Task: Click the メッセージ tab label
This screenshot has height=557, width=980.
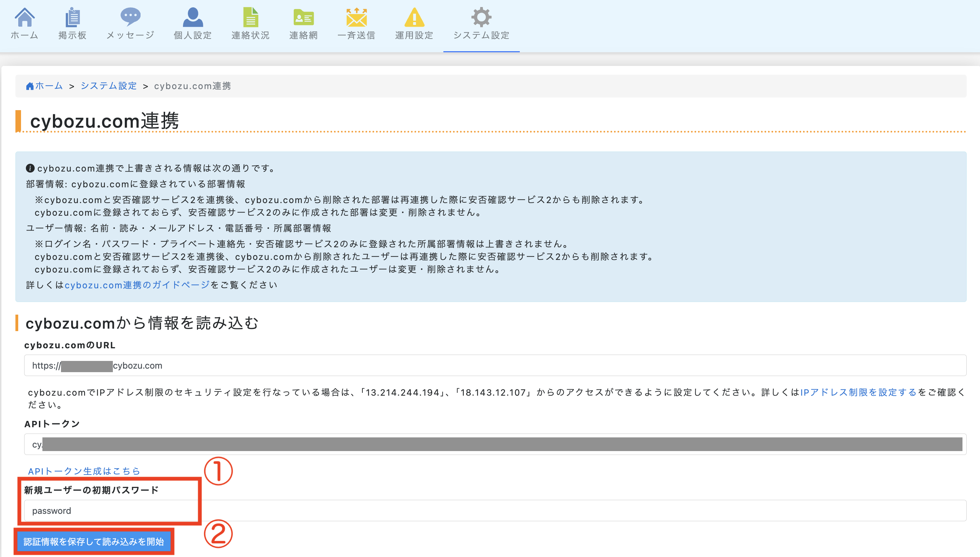Action: [130, 35]
